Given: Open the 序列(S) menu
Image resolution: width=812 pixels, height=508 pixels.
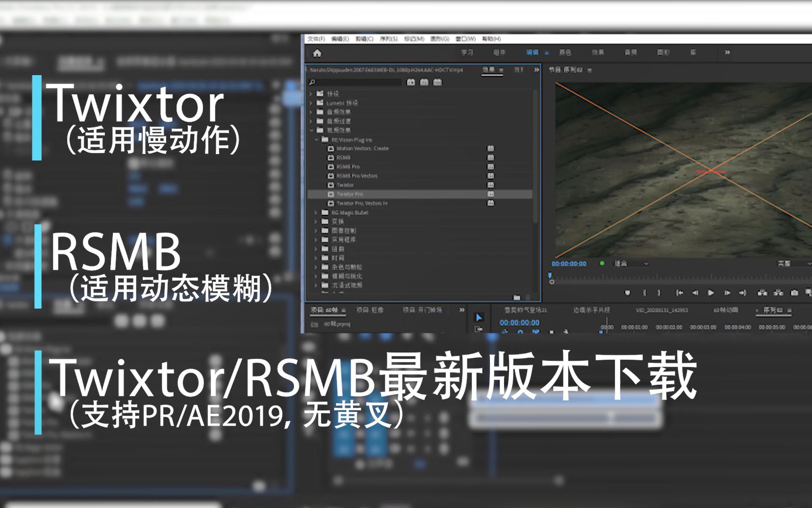Looking at the screenshot, I should 389,39.
